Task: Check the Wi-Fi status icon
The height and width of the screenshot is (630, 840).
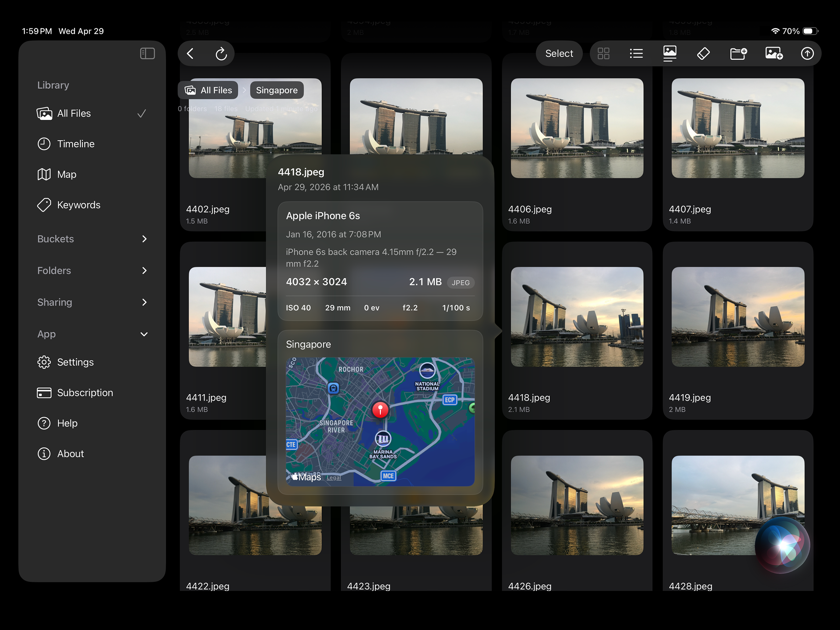Action: tap(775, 31)
